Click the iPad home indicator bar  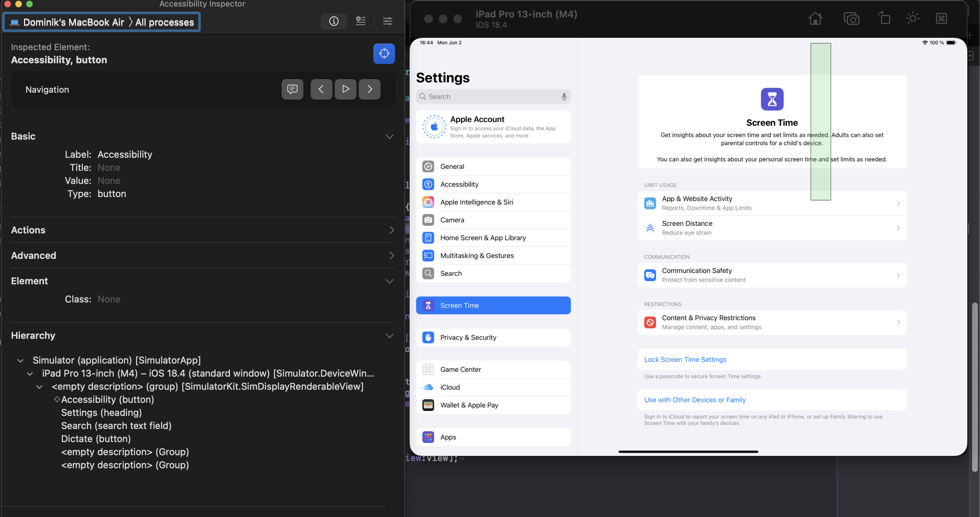(x=688, y=452)
